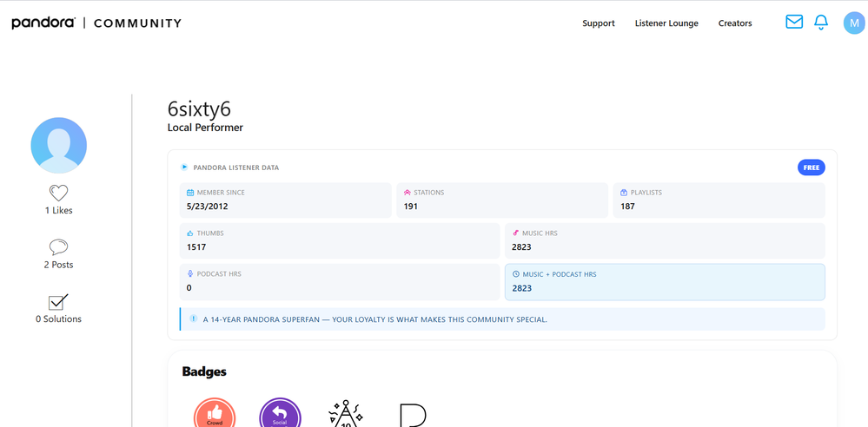Click the member since date 5/23/2012
The height and width of the screenshot is (427, 868).
click(207, 207)
